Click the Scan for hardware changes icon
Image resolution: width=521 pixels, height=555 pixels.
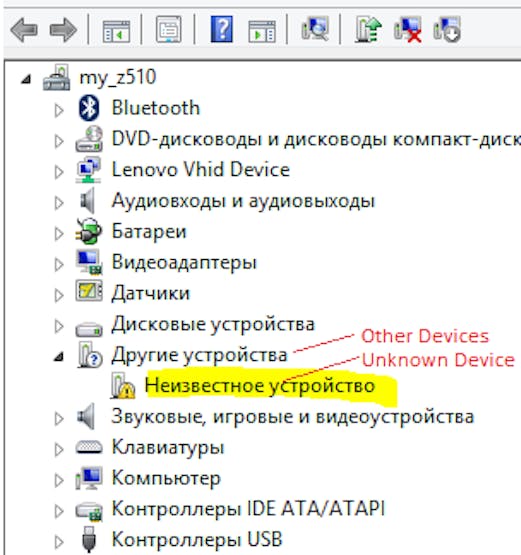point(315,29)
